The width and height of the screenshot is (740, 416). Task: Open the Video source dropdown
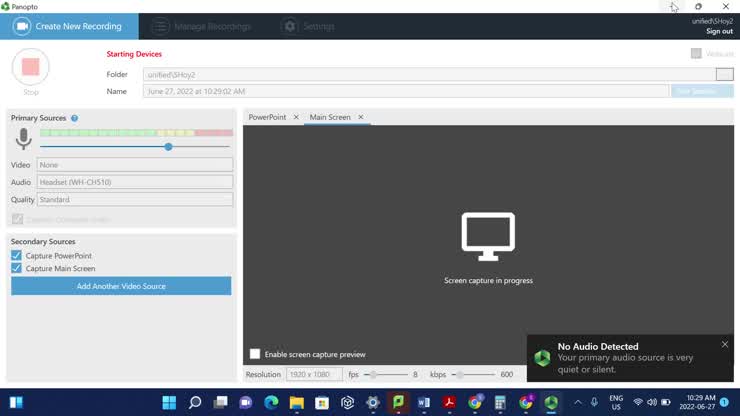pyautogui.click(x=134, y=165)
